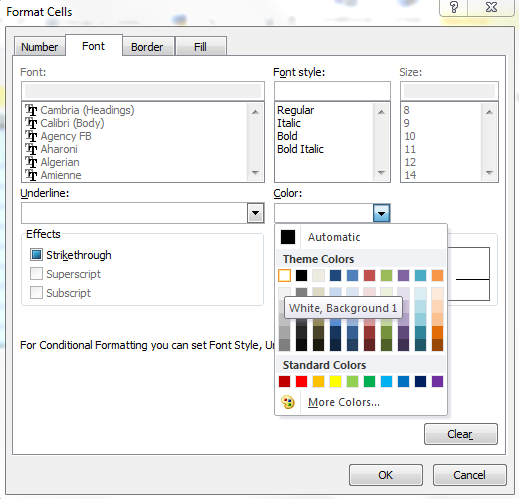
Task: Enable the Superscript checkbox
Action: 36,274
